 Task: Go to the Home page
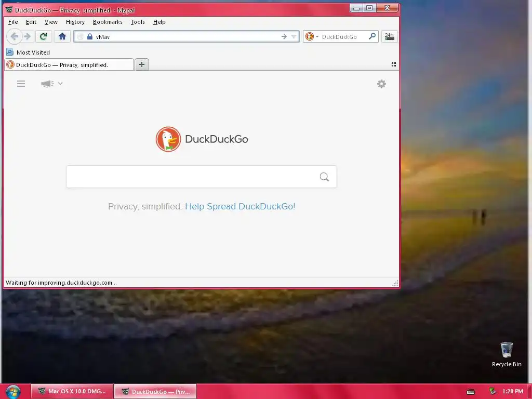[62, 36]
